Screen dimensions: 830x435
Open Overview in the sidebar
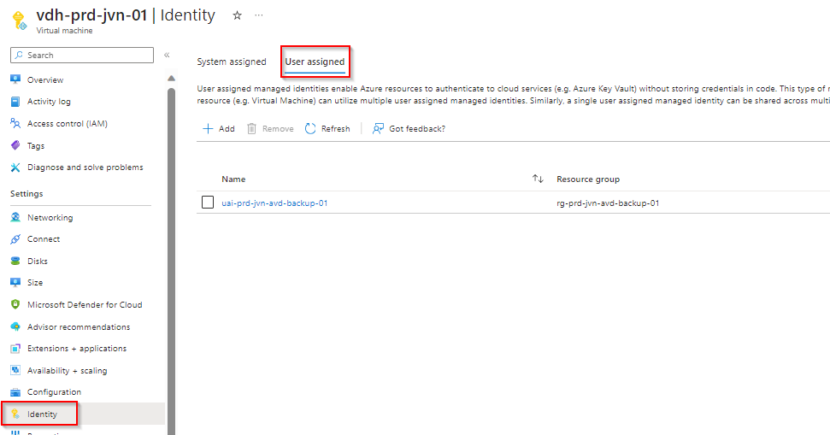point(45,80)
